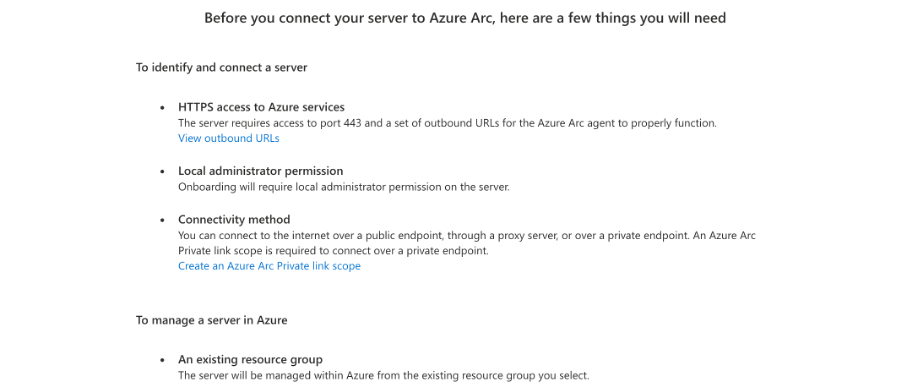Select the 'Local administrator permission' heading
Screen dimensions: 908x392
261,171
